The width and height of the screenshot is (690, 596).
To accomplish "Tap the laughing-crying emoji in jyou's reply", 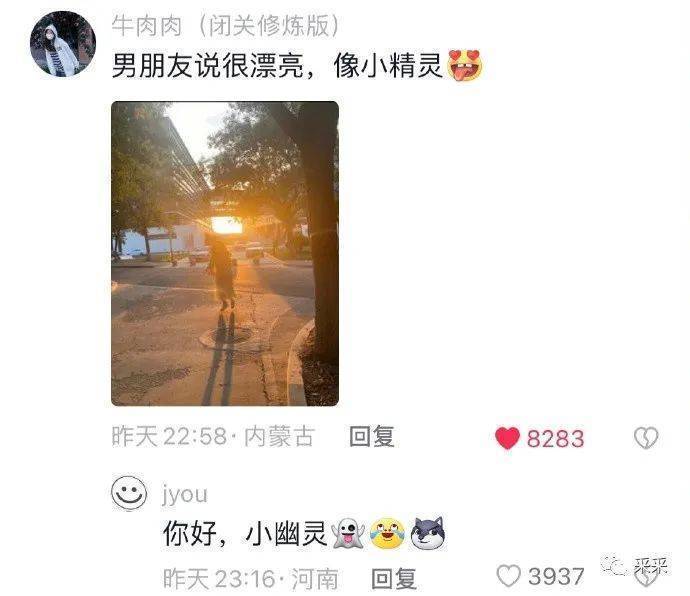I will pyautogui.click(x=387, y=533).
